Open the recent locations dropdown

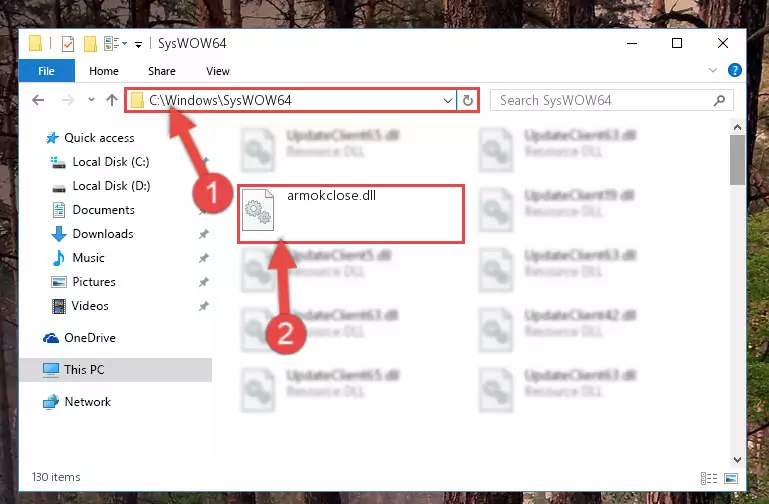[x=91, y=100]
